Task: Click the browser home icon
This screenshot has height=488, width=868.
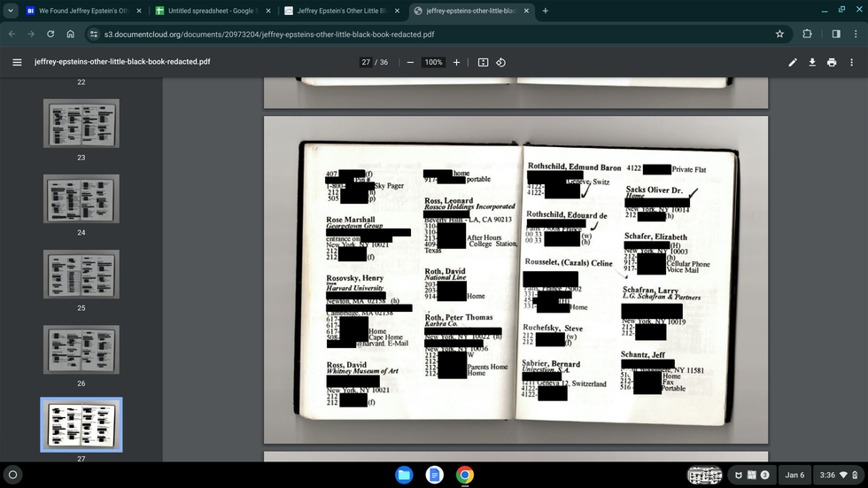Action: (70, 34)
